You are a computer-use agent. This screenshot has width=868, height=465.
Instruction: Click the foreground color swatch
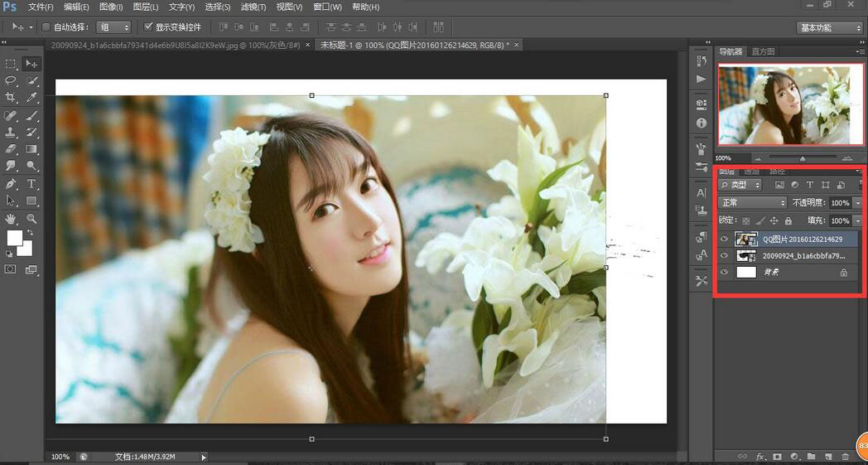coord(14,238)
